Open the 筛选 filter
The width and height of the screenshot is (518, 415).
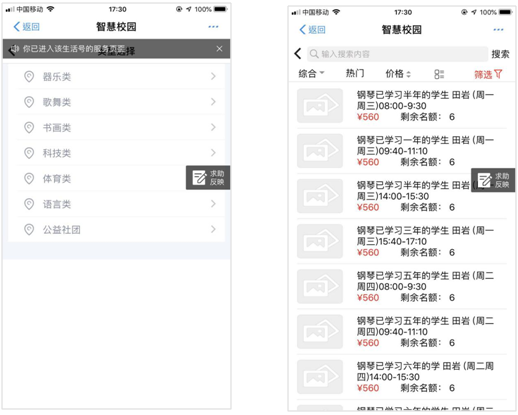click(488, 74)
